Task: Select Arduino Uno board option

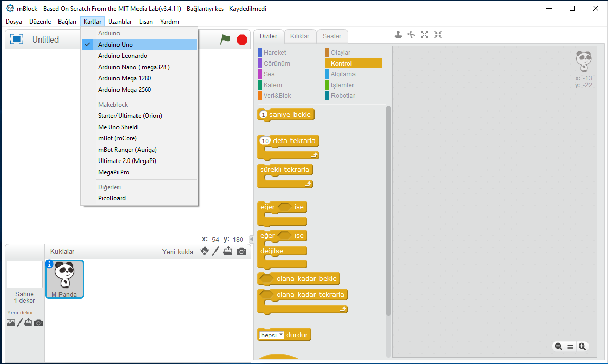Action: 115,45
